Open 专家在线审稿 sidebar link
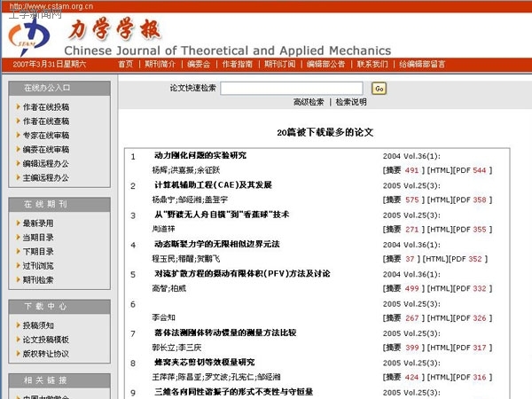Screen dimensions: 532x399 tap(46, 136)
